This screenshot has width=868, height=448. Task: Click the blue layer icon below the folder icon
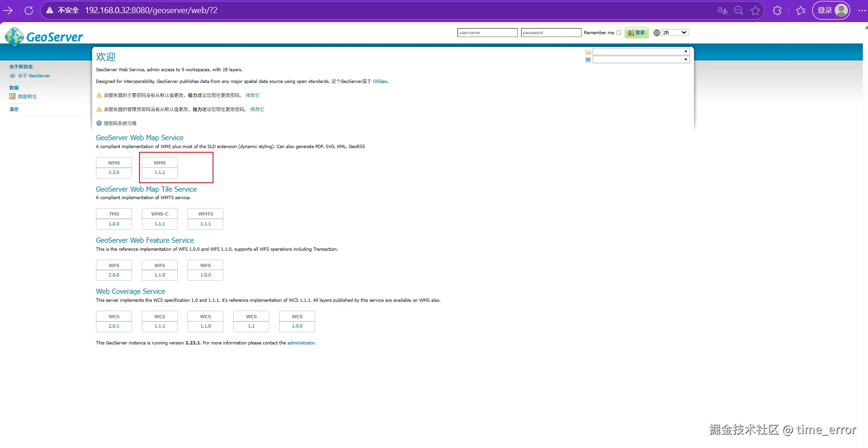point(588,60)
